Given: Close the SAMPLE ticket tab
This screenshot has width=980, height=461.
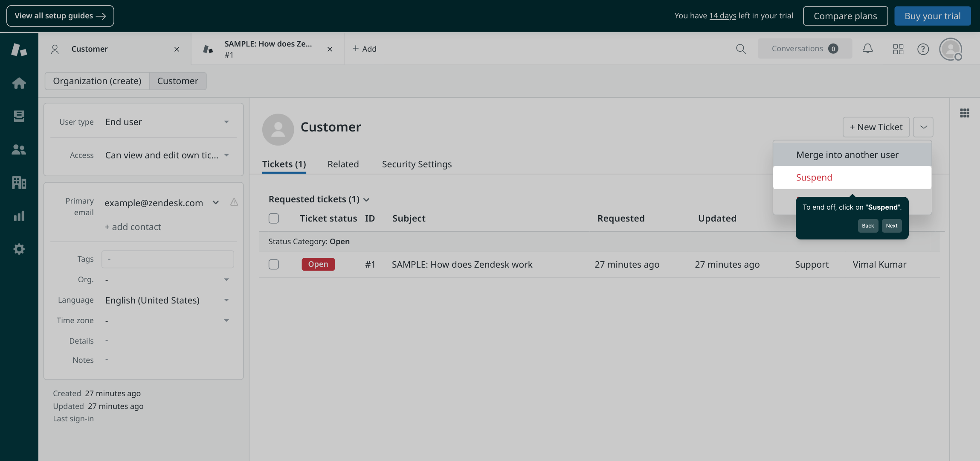Looking at the screenshot, I should (330, 49).
